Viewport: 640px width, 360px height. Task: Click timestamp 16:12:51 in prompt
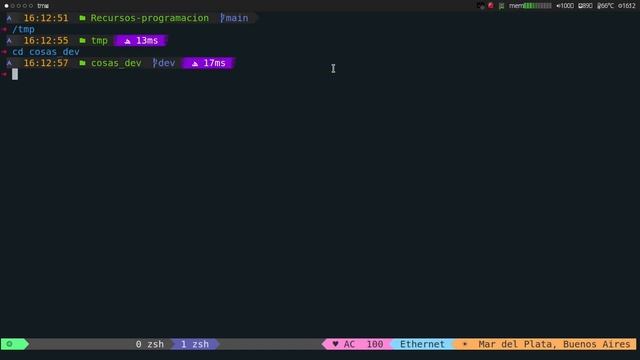tap(46, 18)
